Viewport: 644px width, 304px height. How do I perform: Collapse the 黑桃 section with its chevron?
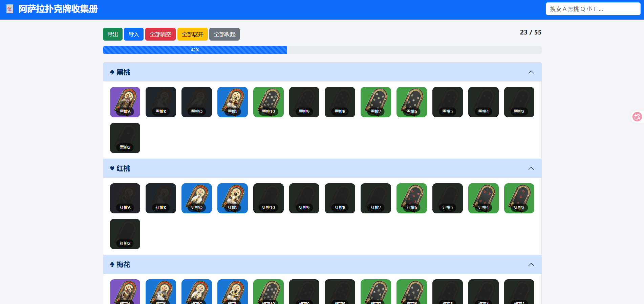[531, 72]
